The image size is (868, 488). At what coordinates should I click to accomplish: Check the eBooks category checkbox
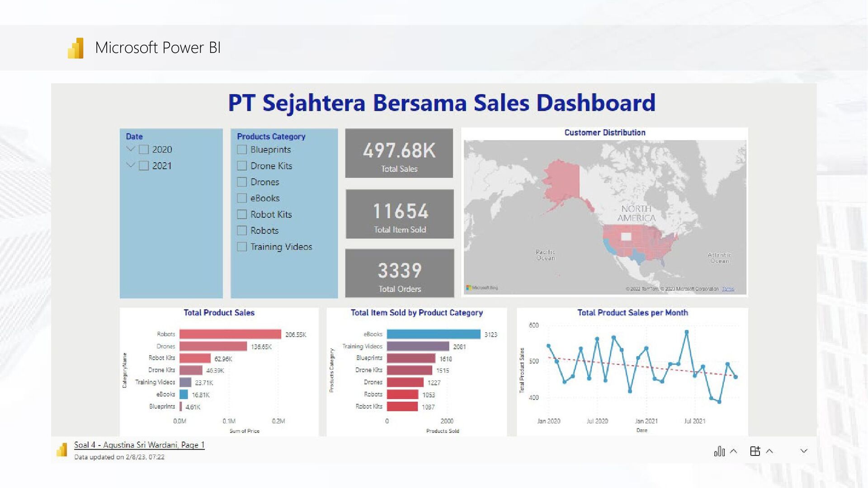click(242, 198)
